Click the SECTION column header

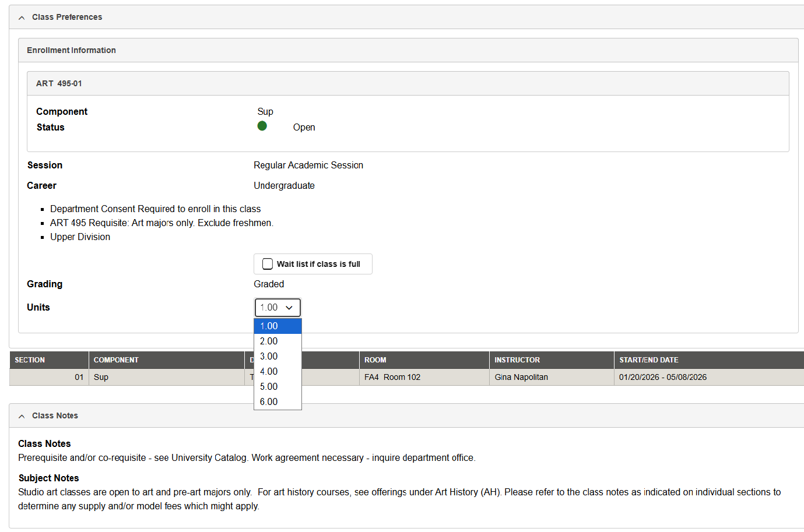[x=29, y=360]
